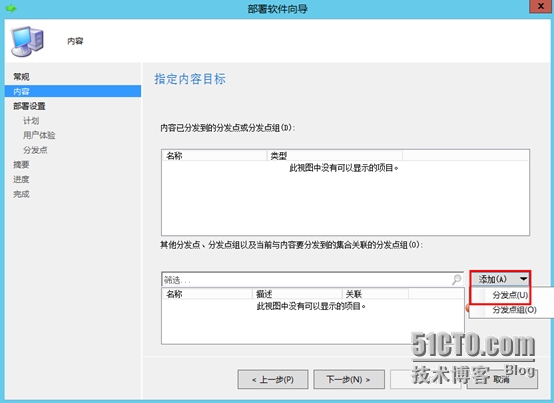Select the 进度 step in the sidebar
The image size is (554, 403).
point(21,179)
